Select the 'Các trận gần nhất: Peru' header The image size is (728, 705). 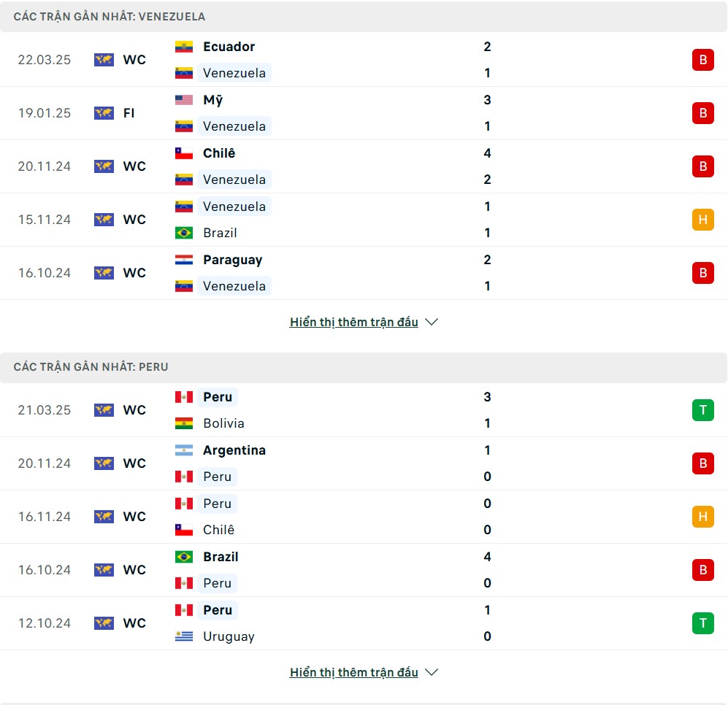tap(91, 367)
